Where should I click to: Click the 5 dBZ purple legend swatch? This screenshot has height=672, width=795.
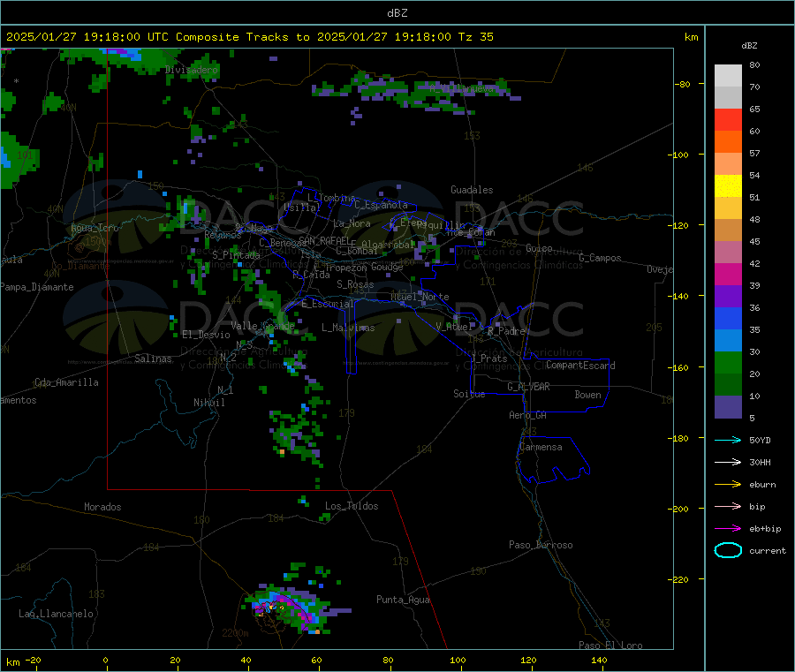[x=728, y=407]
